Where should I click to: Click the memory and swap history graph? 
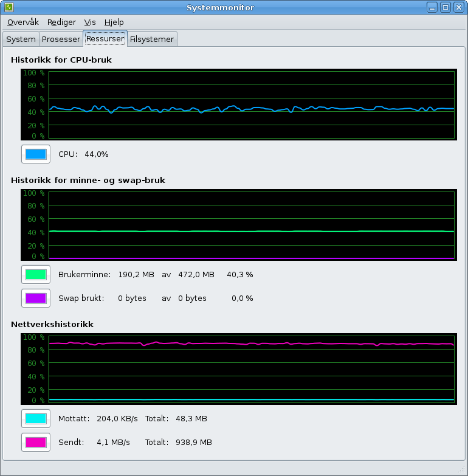coord(239,225)
